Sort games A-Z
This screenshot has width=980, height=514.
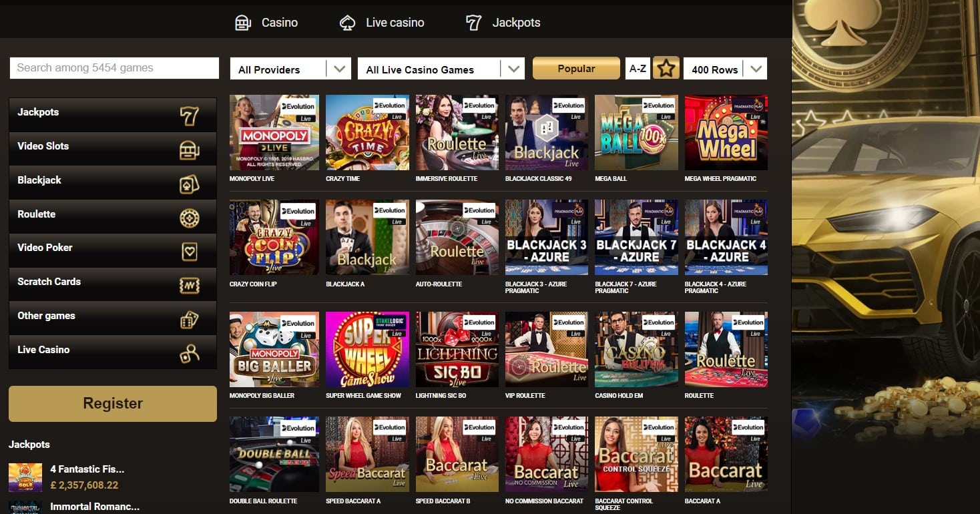[x=638, y=69]
